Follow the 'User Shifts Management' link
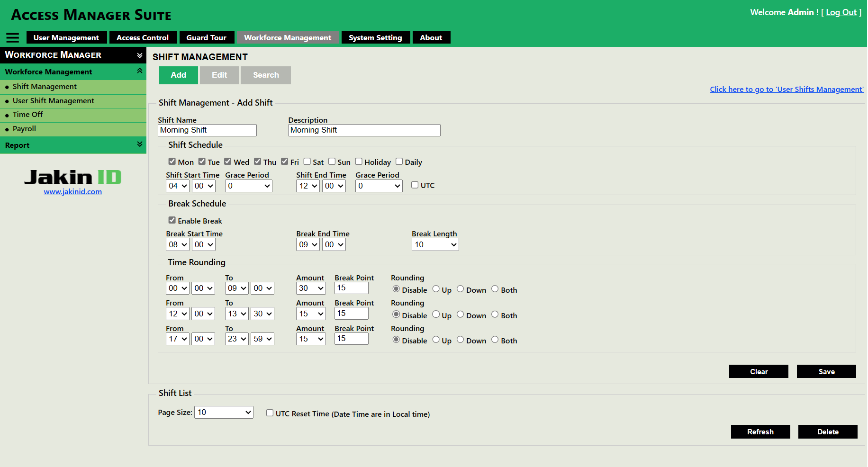Image resolution: width=868 pixels, height=467 pixels. tap(787, 89)
